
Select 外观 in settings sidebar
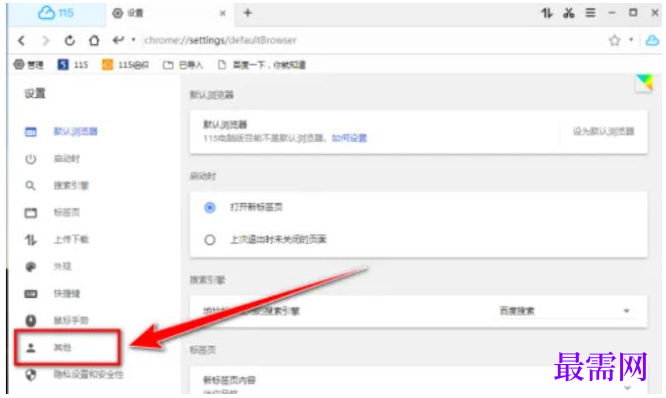pos(62,267)
